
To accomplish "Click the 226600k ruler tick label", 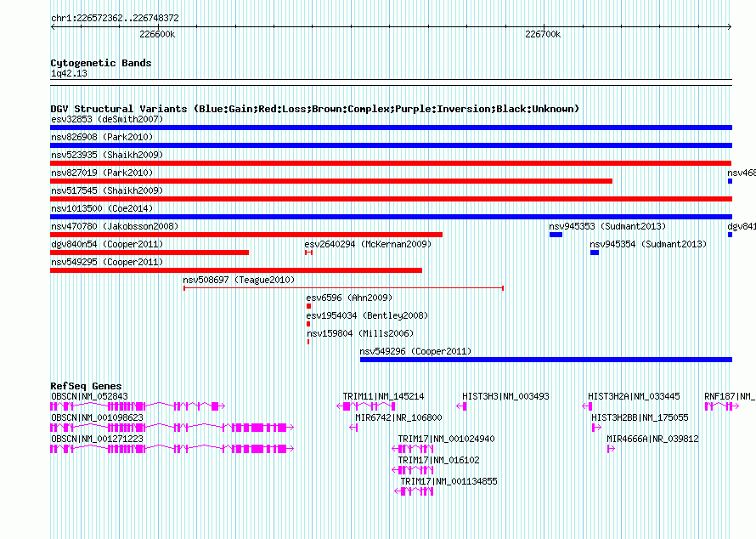I will pyautogui.click(x=157, y=34).
